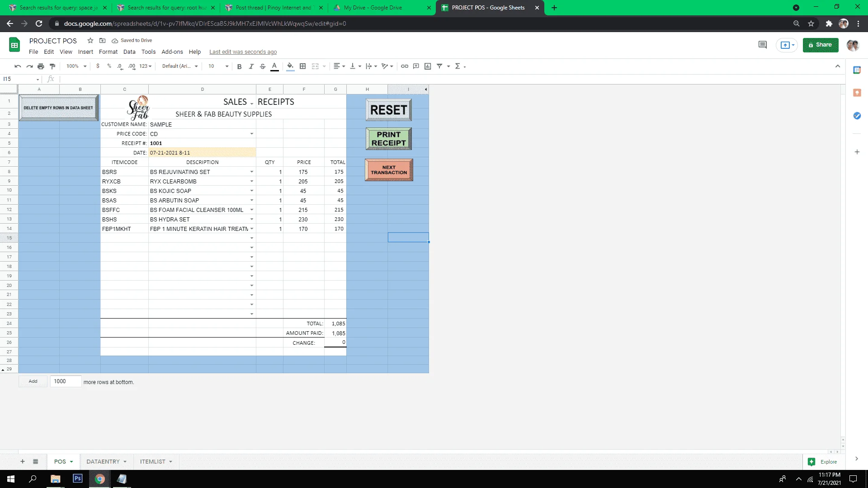Open Last edit was seconds ago link
868x488 pixels.
pos(243,52)
